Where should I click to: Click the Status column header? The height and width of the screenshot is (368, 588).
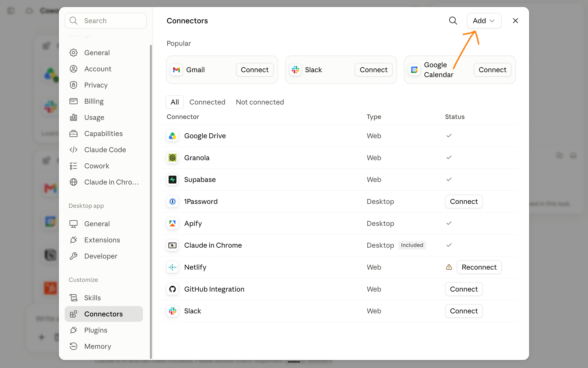[455, 117]
